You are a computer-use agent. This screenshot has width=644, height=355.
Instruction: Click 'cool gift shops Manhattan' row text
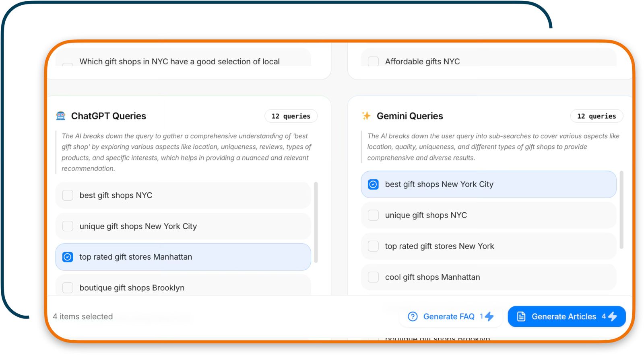[x=433, y=277]
